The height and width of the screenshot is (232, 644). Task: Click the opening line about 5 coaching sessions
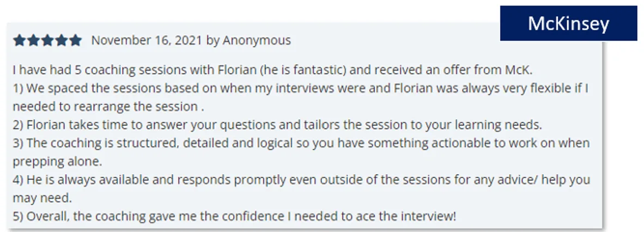point(272,70)
